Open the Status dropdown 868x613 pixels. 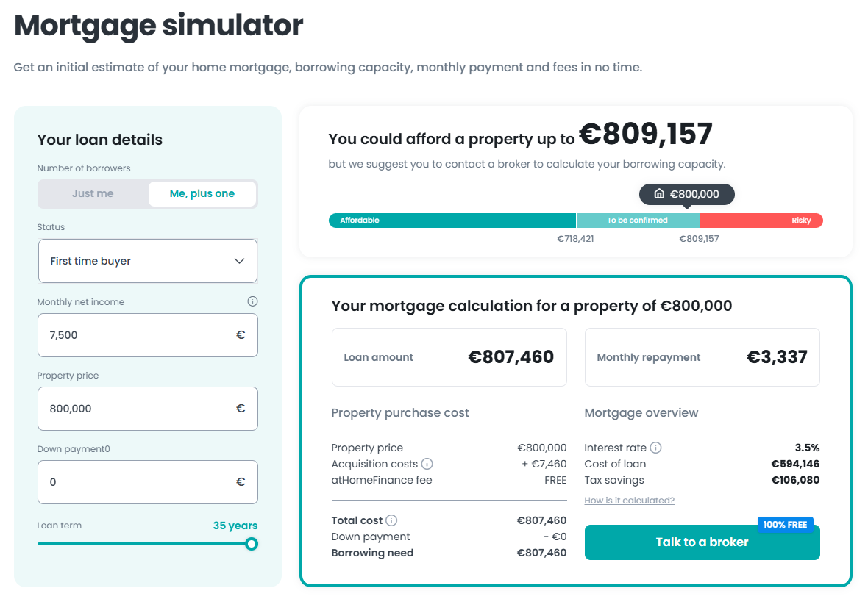tap(147, 261)
